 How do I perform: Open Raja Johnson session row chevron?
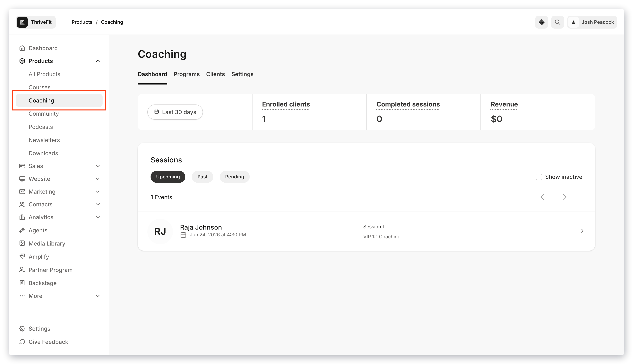tap(582, 231)
